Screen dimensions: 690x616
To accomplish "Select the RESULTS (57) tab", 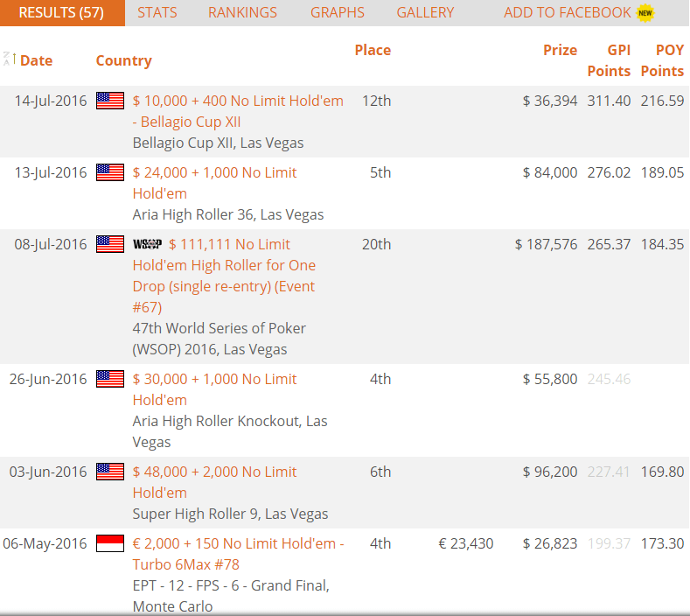I will pos(61,12).
